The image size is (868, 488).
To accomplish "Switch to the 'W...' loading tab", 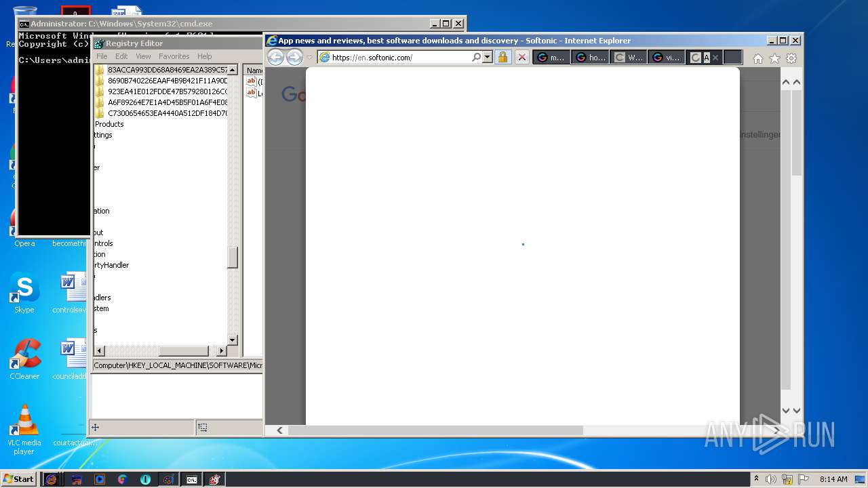I will click(629, 58).
